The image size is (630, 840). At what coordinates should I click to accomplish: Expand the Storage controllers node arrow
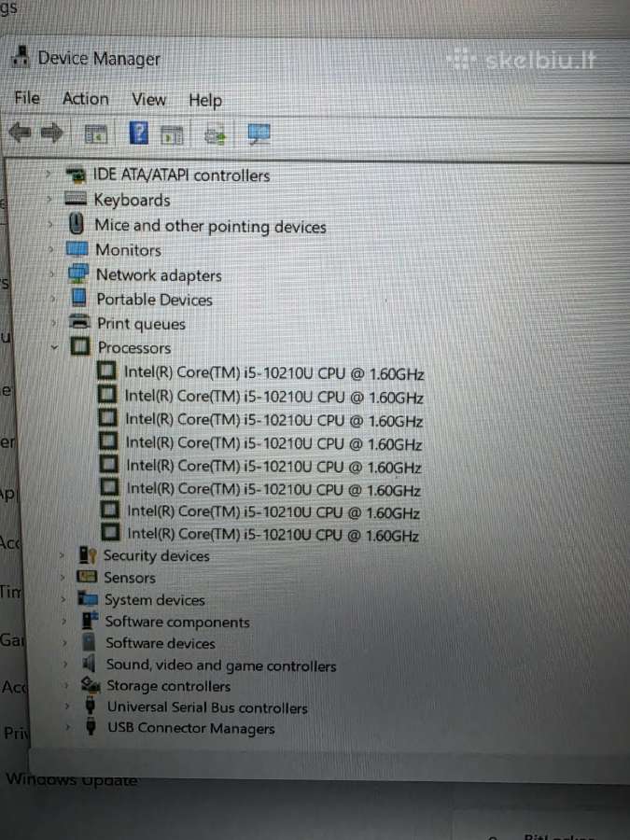(66, 685)
